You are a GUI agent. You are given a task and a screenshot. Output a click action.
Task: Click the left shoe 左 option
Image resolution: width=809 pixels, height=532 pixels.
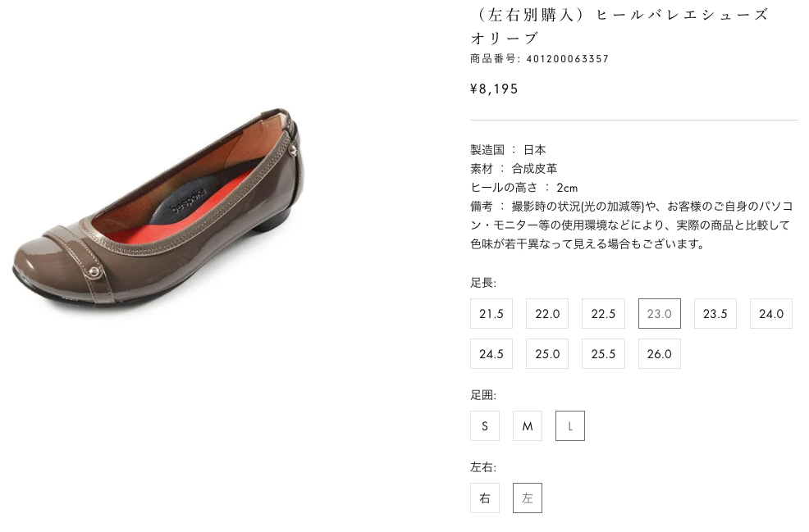pos(528,498)
